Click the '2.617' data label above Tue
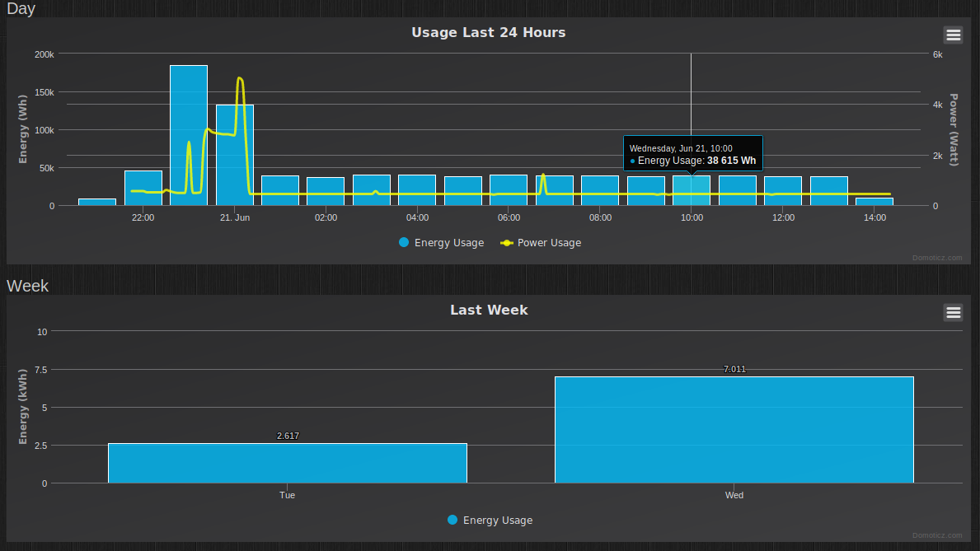This screenshot has height=551, width=980. tap(288, 436)
